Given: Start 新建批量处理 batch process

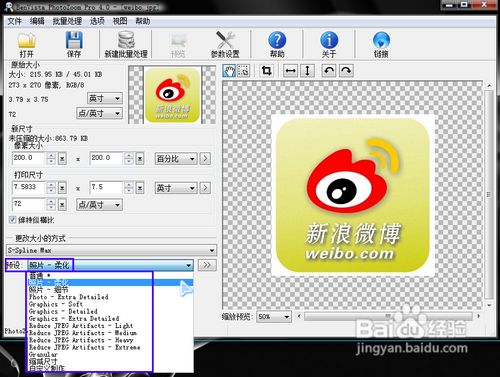Looking at the screenshot, I should pyautogui.click(x=126, y=45).
